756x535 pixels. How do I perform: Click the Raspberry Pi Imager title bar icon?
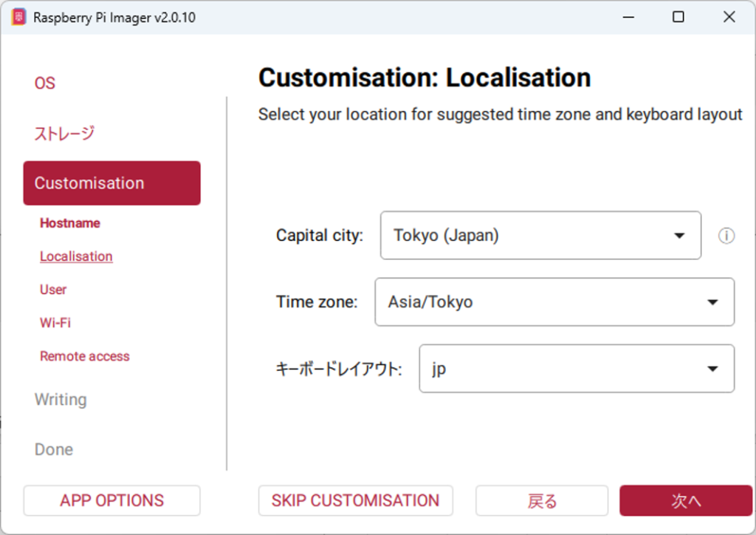point(18,18)
